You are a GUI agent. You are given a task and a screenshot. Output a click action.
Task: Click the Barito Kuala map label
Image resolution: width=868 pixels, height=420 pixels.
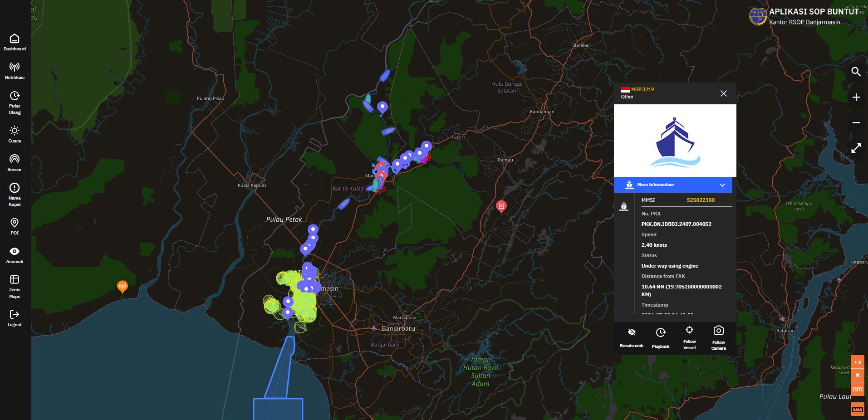348,189
